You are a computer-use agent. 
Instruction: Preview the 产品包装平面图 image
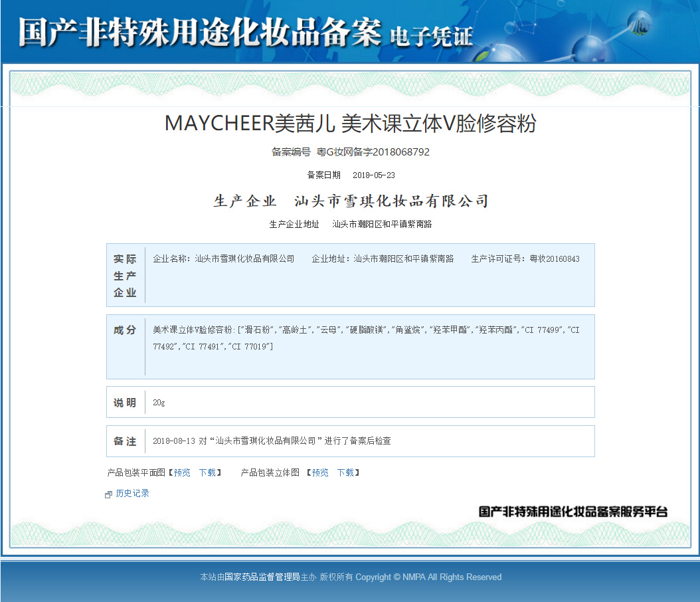[x=182, y=472]
